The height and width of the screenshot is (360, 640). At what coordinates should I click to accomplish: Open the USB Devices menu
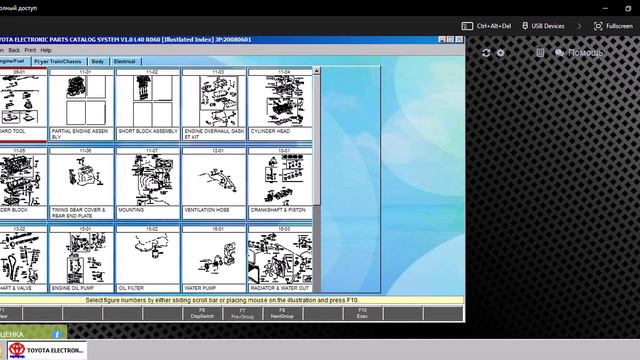pyautogui.click(x=543, y=26)
